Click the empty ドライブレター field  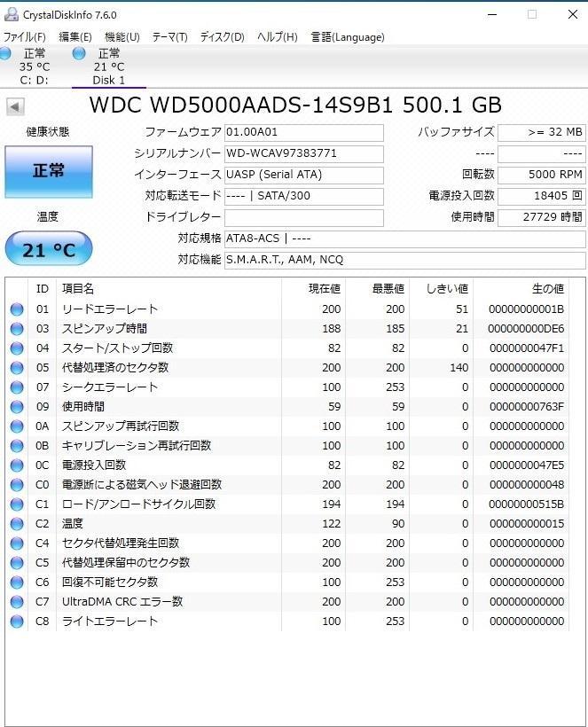pos(303,217)
